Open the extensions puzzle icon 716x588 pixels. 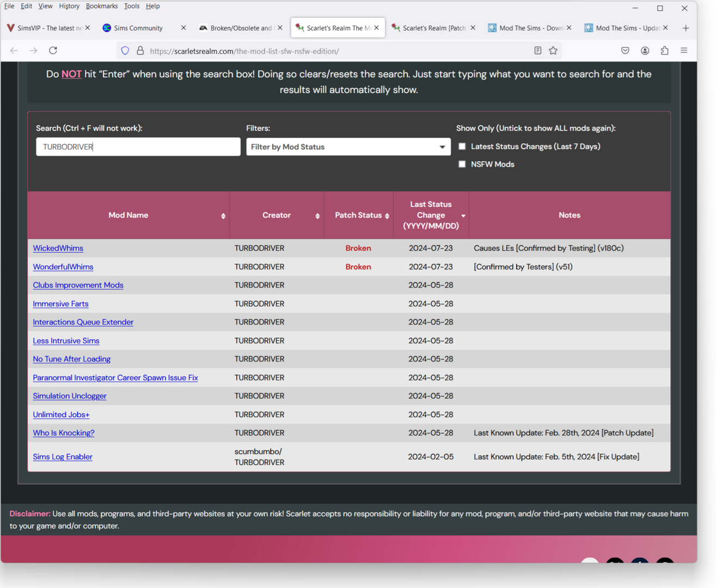pyautogui.click(x=664, y=51)
